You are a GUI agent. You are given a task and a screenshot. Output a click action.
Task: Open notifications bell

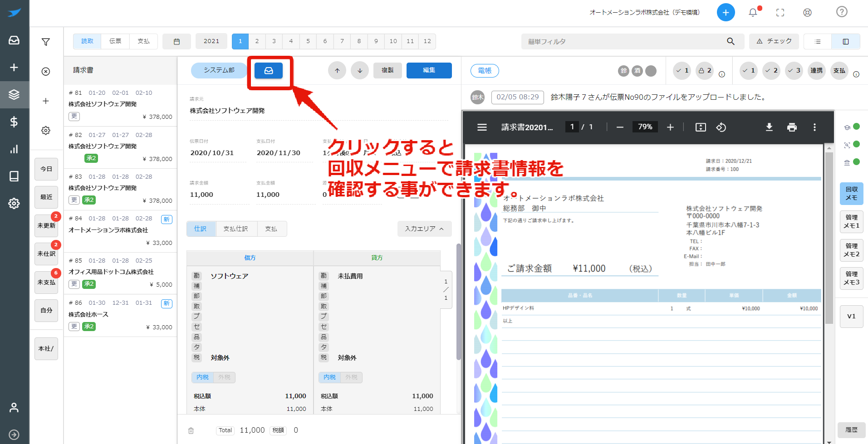pos(753,12)
